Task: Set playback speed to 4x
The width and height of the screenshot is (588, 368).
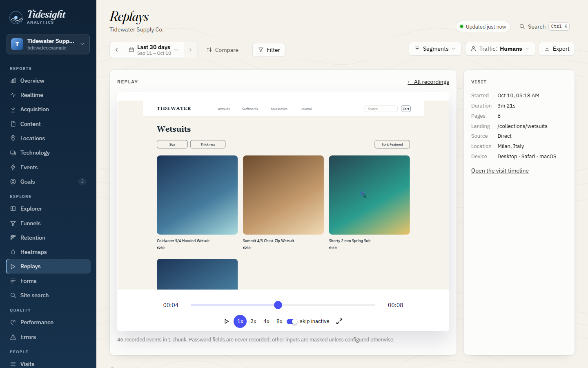Action: tap(266, 321)
